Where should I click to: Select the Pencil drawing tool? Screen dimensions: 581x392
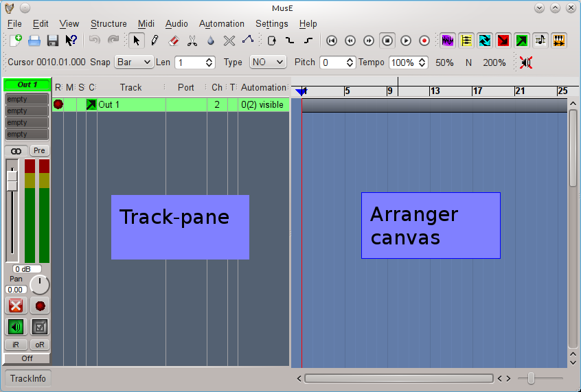click(155, 41)
